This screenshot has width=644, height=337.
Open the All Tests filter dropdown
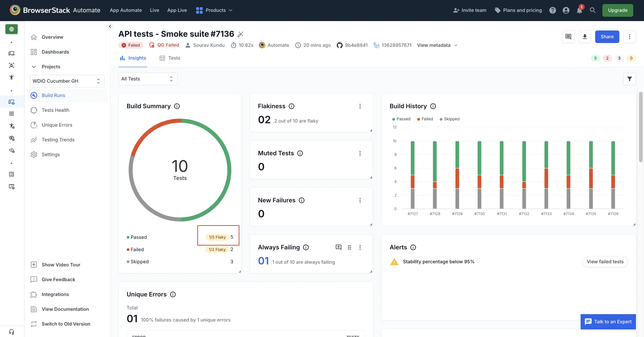pos(148,79)
